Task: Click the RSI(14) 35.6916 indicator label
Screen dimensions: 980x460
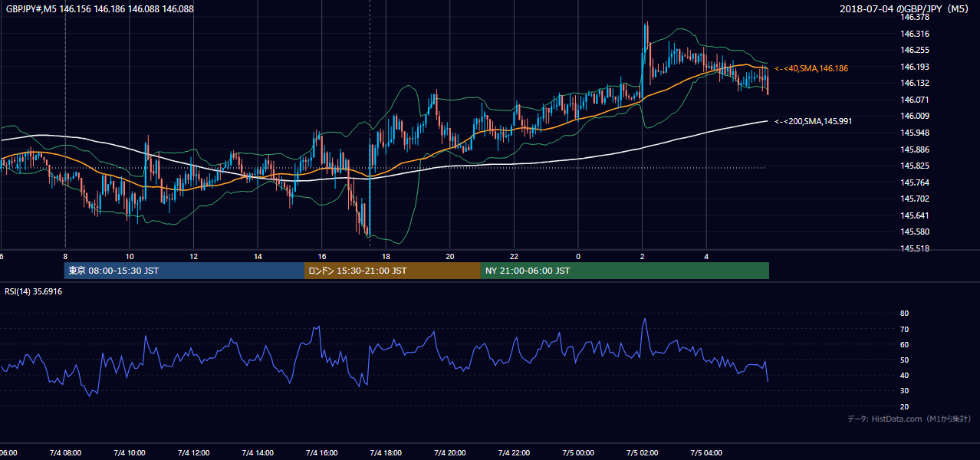Action: point(34,291)
